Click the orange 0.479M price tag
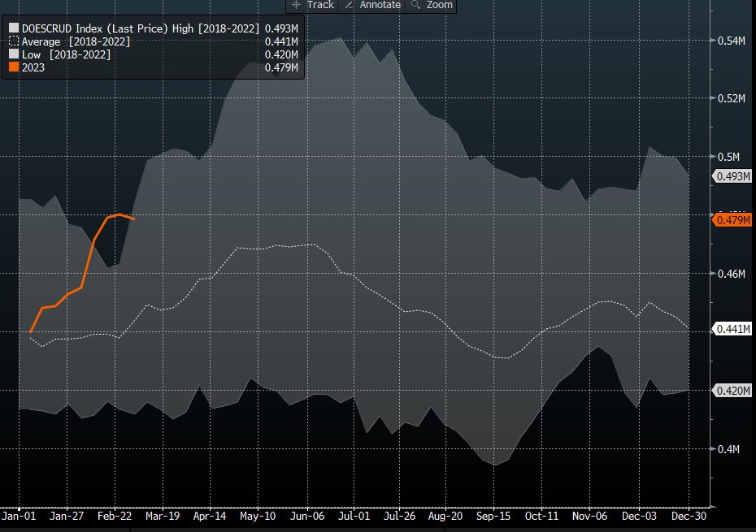The width and height of the screenshot is (756, 532). (733, 219)
